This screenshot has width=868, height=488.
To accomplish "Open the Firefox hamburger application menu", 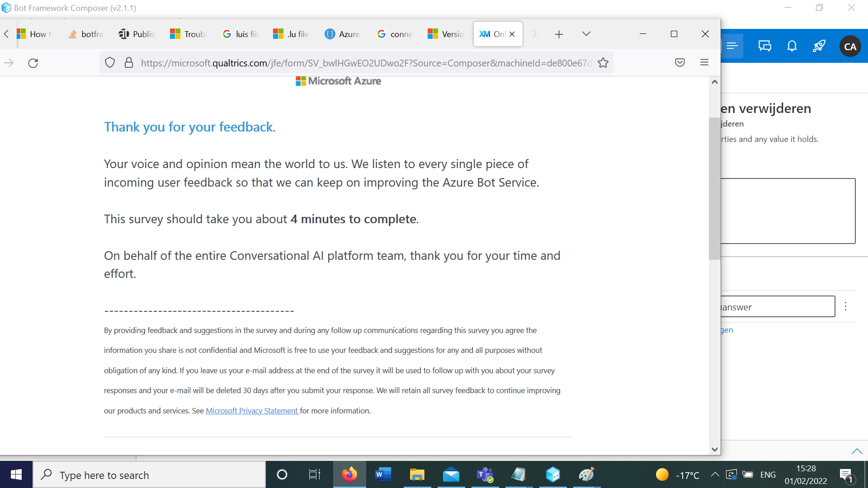I will click(x=704, y=62).
